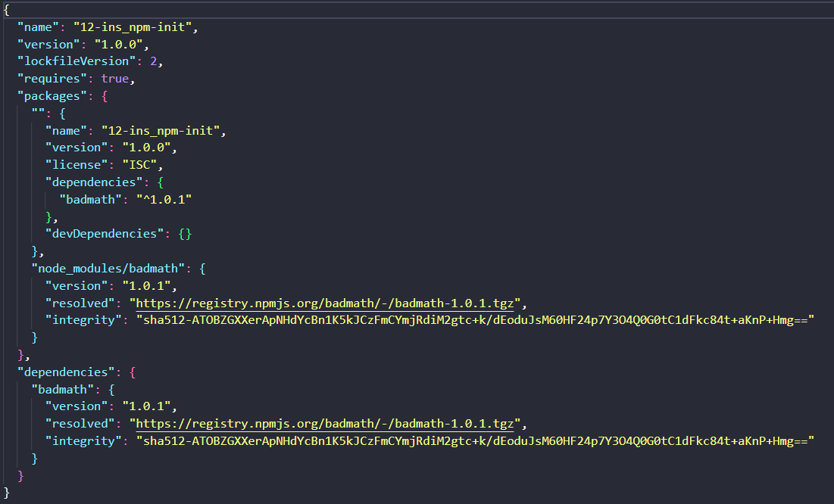This screenshot has width=834, height=504.
Task: Select the top-level "1.0.0" version value
Action: click(119, 44)
